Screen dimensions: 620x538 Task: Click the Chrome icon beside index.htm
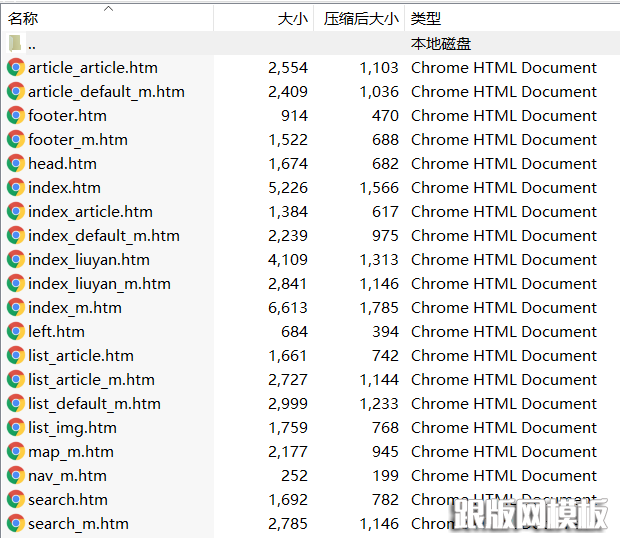pyautogui.click(x=16, y=188)
